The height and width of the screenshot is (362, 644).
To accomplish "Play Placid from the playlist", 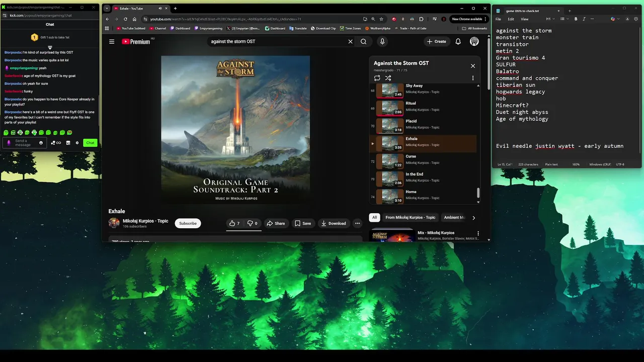I will [423, 126].
